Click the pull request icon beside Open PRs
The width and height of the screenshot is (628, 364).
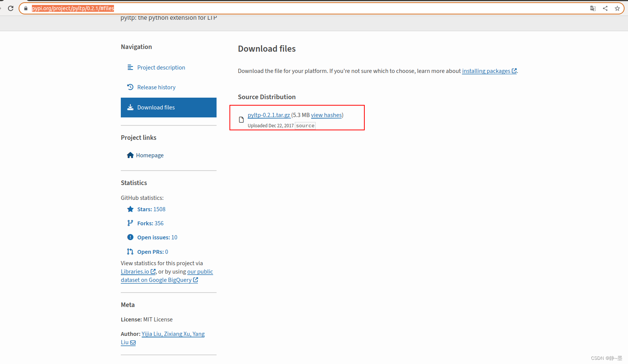(x=130, y=252)
